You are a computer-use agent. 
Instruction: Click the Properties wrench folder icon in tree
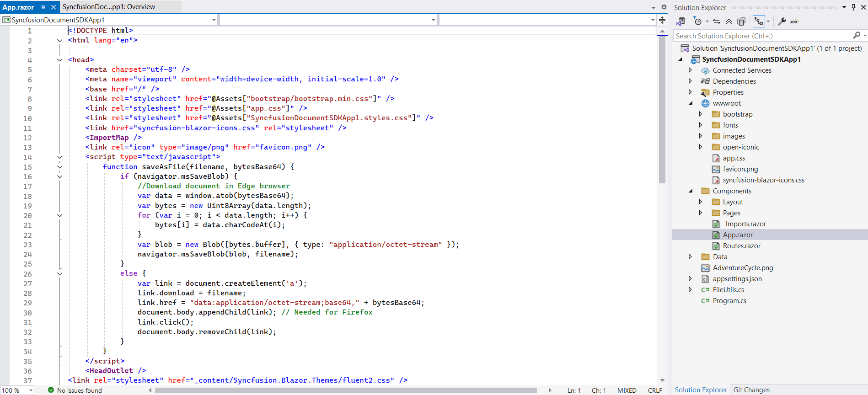click(x=705, y=92)
